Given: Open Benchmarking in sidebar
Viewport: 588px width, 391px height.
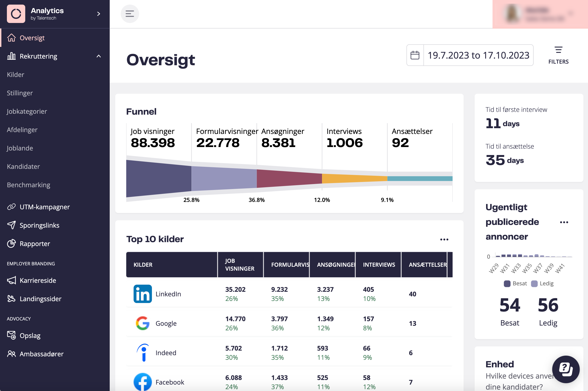Looking at the screenshot, I should [28, 185].
